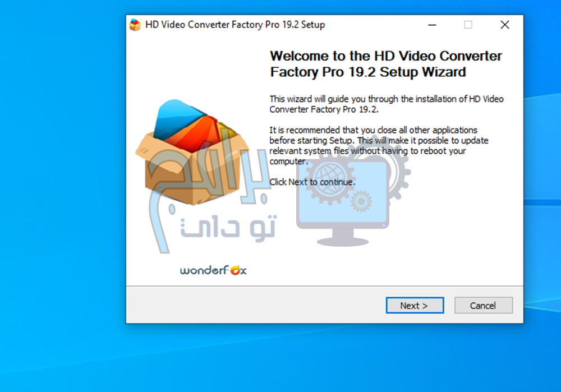This screenshot has width=561, height=392.
Task: Click the Welcome Setup Wizard heading
Action: [386, 64]
